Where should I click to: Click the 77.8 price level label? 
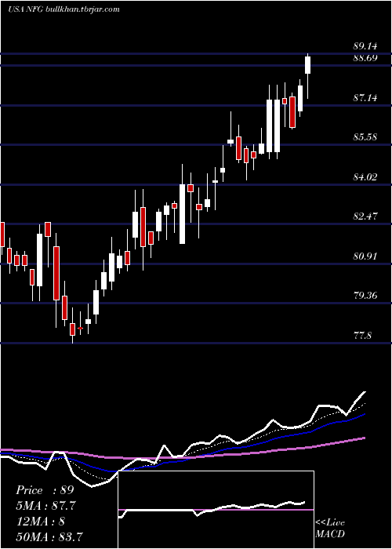[x=362, y=336]
